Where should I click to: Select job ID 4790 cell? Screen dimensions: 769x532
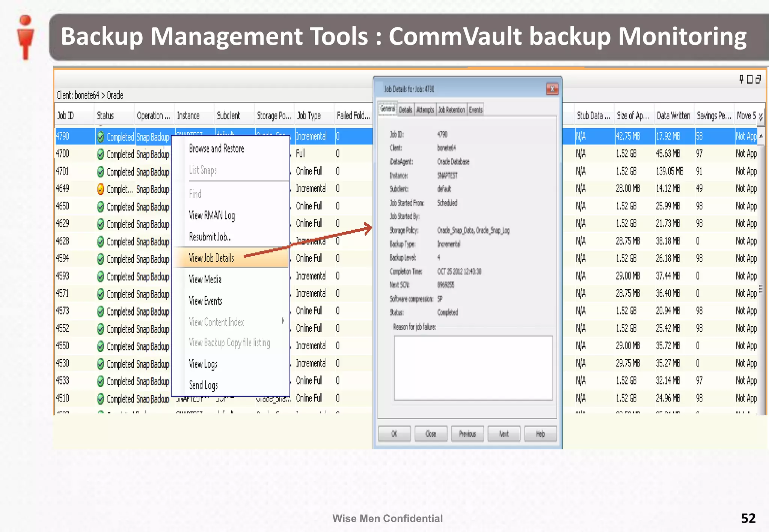point(75,136)
